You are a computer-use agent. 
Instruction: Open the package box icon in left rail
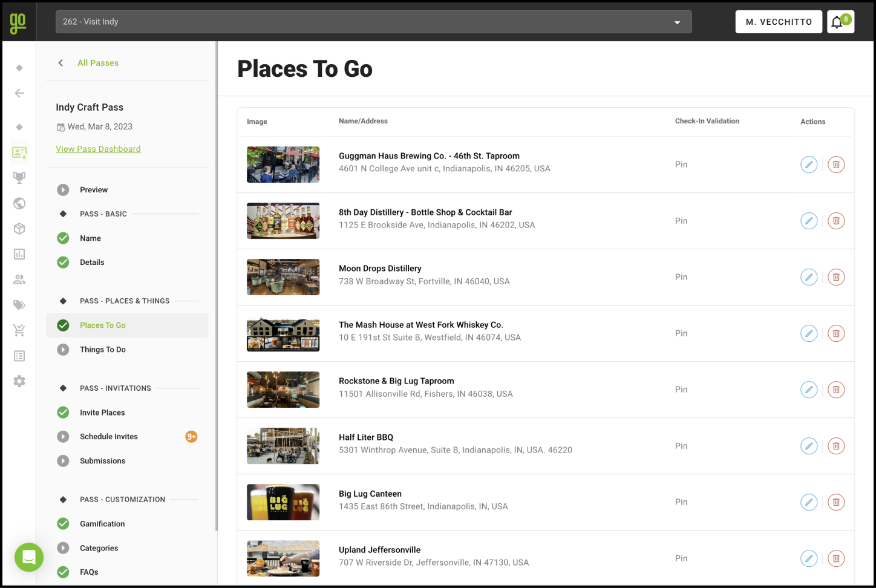coord(19,229)
